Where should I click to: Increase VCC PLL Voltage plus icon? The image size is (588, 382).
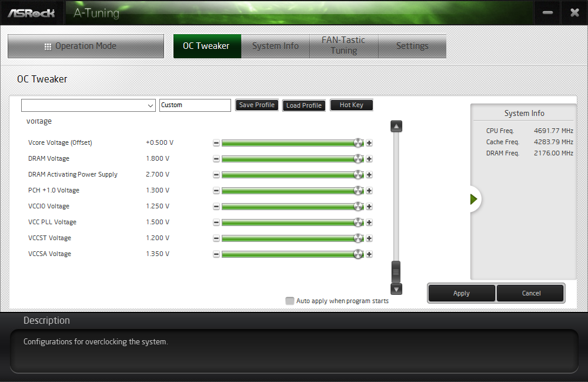click(369, 222)
